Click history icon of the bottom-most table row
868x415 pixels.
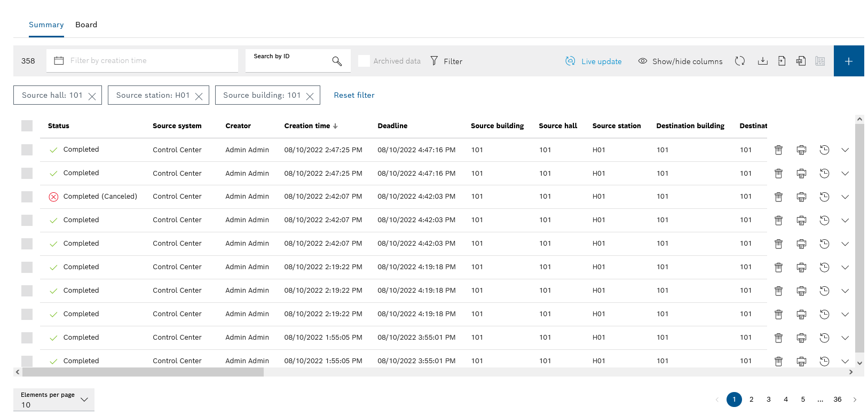(824, 362)
